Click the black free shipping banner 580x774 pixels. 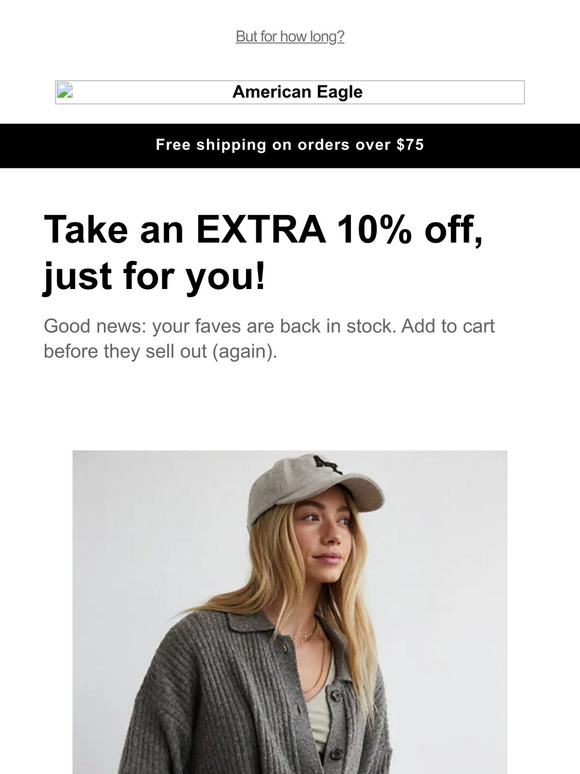tap(290, 146)
